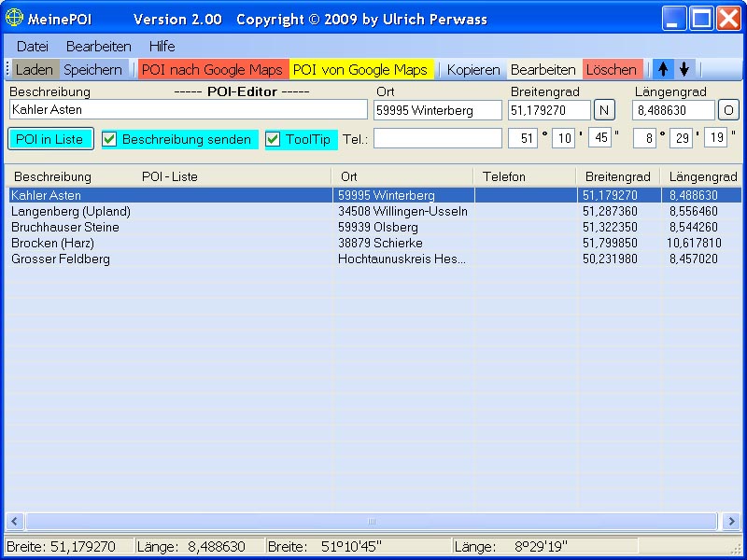Click the MeinePOI globe icon in title bar
This screenshot has height=560, width=747.
click(x=14, y=19)
